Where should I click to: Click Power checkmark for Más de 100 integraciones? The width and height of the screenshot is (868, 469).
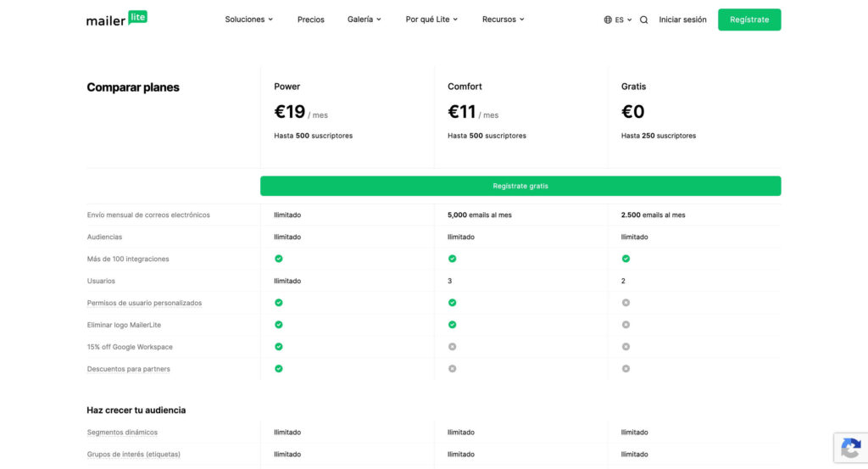pos(278,259)
